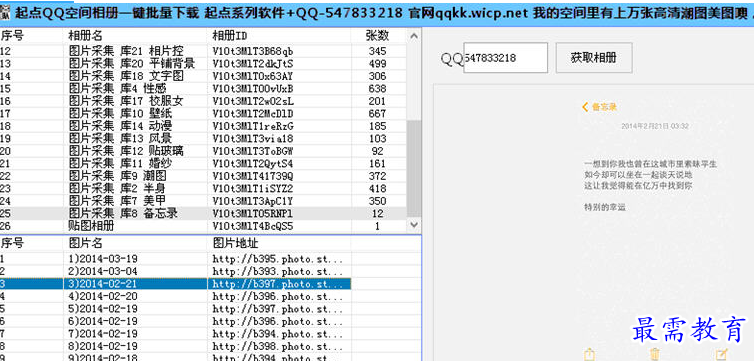Select album row 库12 贴玻璃
Screen dimensions: 754x361
[203, 151]
